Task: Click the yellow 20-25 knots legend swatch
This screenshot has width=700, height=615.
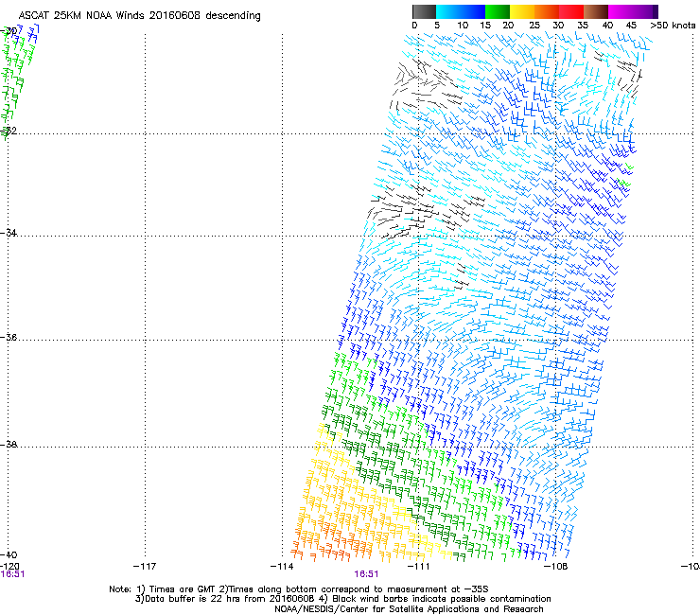Action: click(522, 11)
